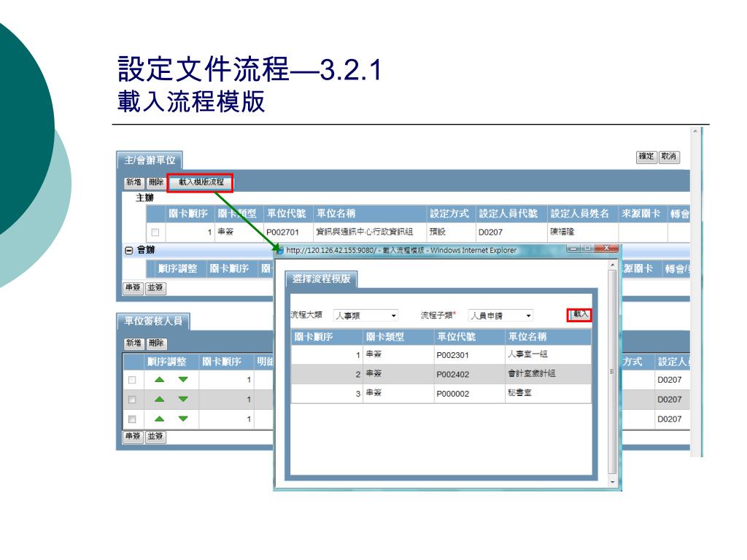The image size is (747, 560).
Task: Click 新增 in 主/會辦單位 panel
Action: [133, 182]
